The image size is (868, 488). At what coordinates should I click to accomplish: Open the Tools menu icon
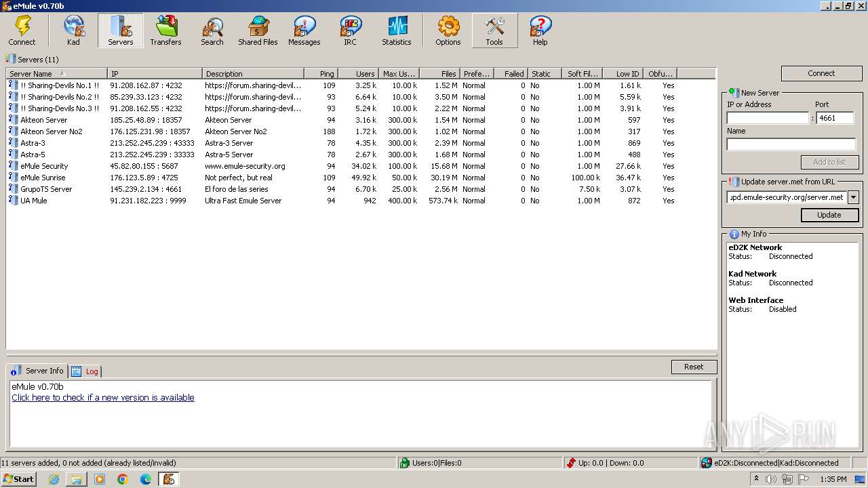(x=494, y=31)
